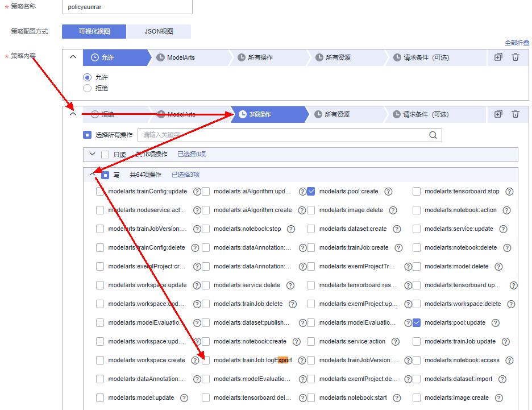Open help for modelarts:service:update
This screenshot has width=532, height=410.
point(503,229)
